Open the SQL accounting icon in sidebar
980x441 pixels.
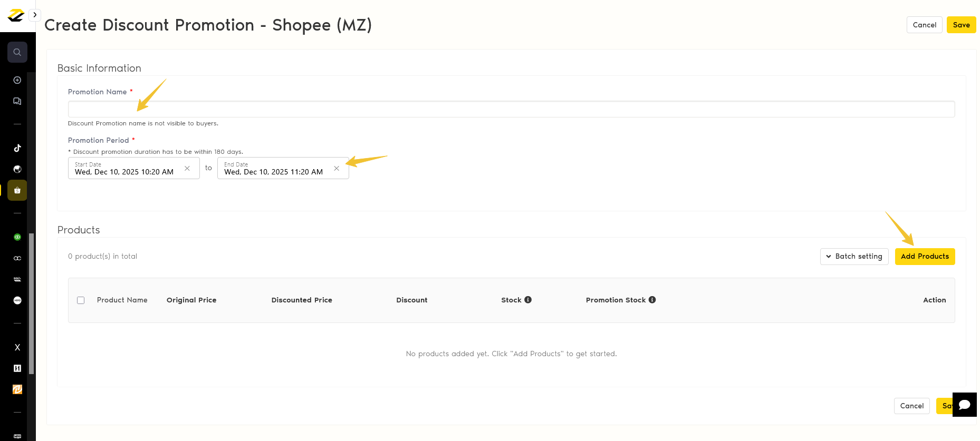(17, 279)
